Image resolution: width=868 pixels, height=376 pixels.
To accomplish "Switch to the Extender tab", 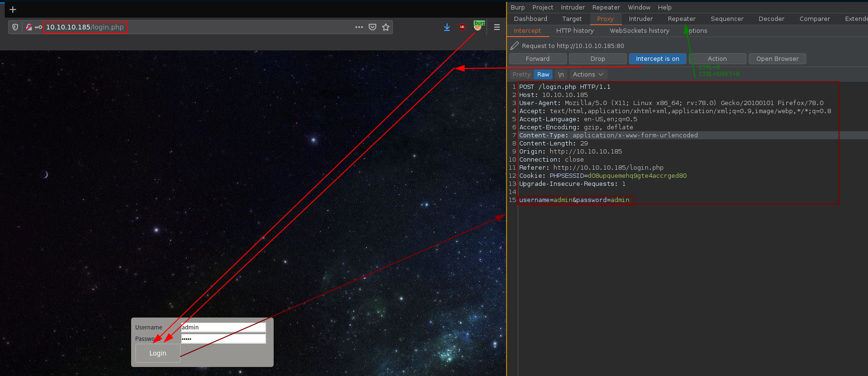I will click(x=855, y=19).
